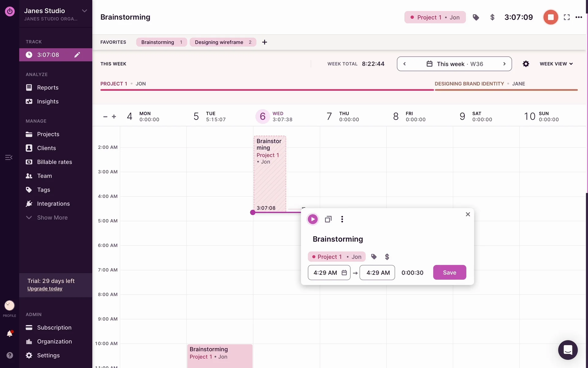Toggle billable dollar icon in header

click(492, 17)
